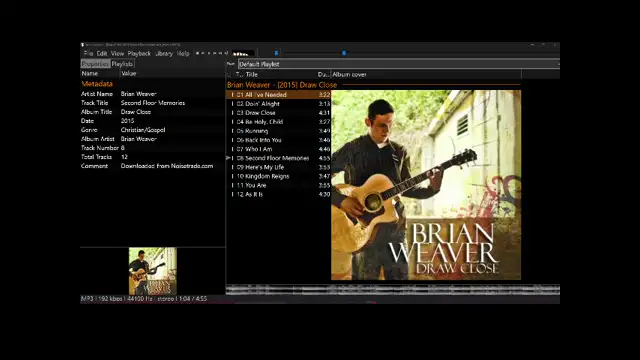Open the Playback menu
640x360 pixels.
[139, 53]
